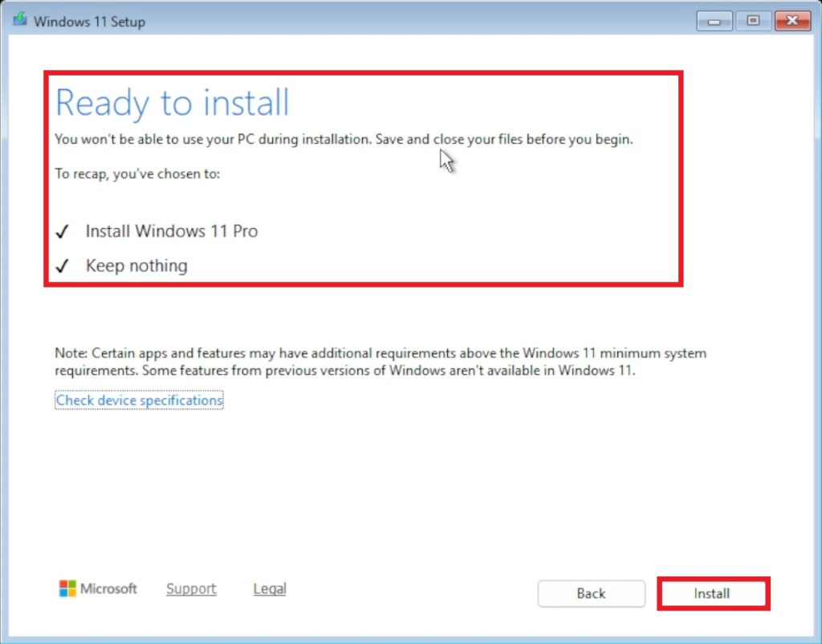Click the "Windows 11 Setup" title text
Image resolution: width=822 pixels, height=644 pixels.
(x=89, y=22)
